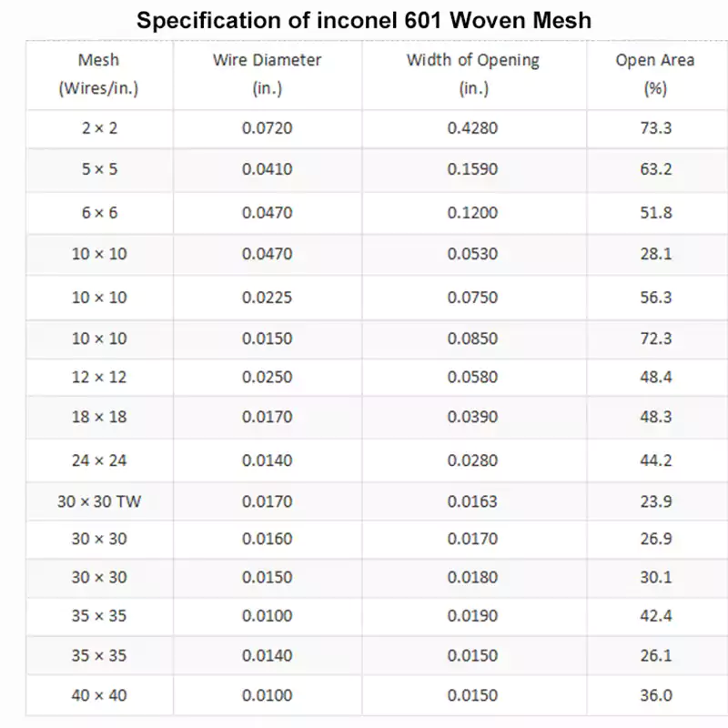
Task: Select the '5 × 5' mesh cell
Action: click(99, 169)
